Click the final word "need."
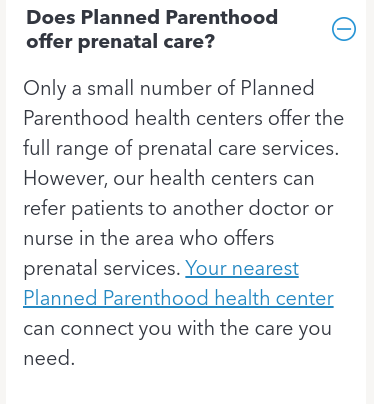Image resolution: width=374 pixels, height=404 pixels. [49, 358]
